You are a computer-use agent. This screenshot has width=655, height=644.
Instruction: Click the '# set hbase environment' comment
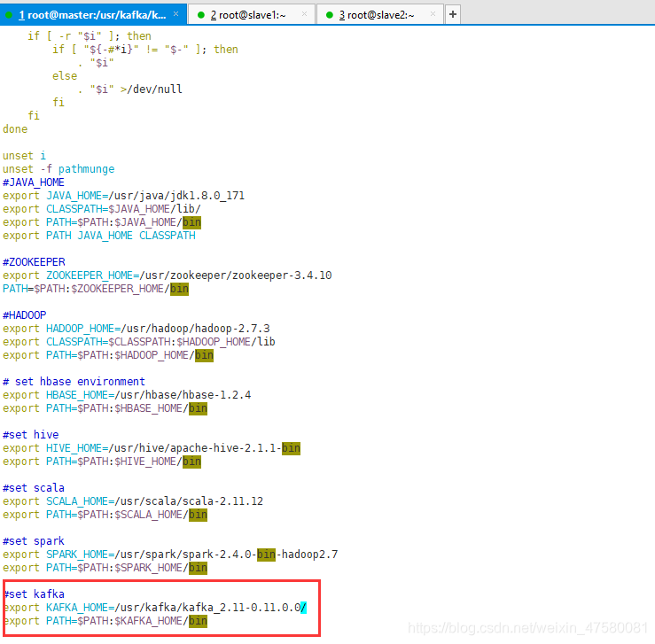(x=74, y=382)
